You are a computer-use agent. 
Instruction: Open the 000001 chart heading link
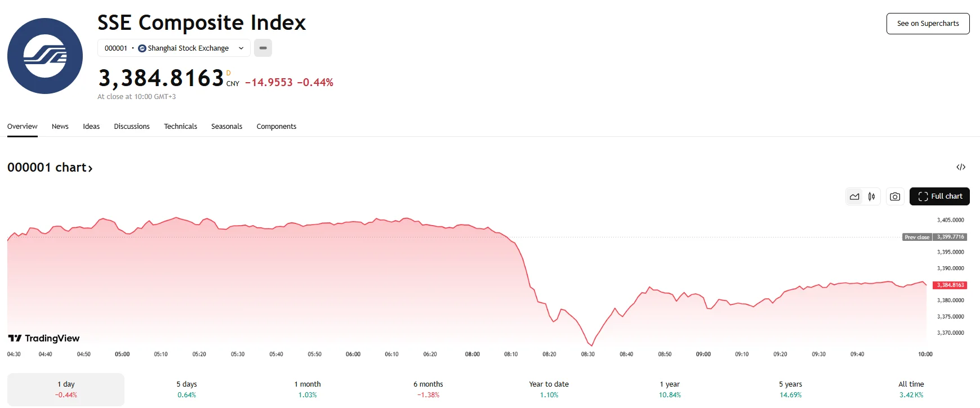(50, 168)
